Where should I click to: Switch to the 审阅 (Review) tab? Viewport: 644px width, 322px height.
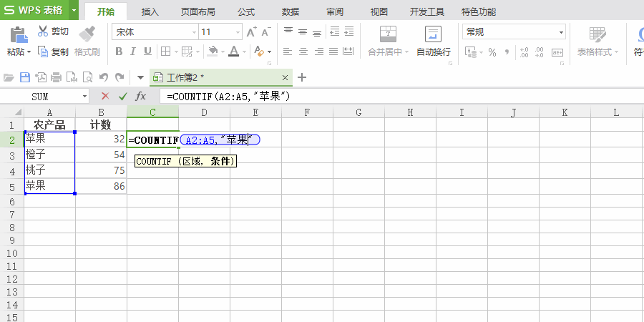pos(335,12)
